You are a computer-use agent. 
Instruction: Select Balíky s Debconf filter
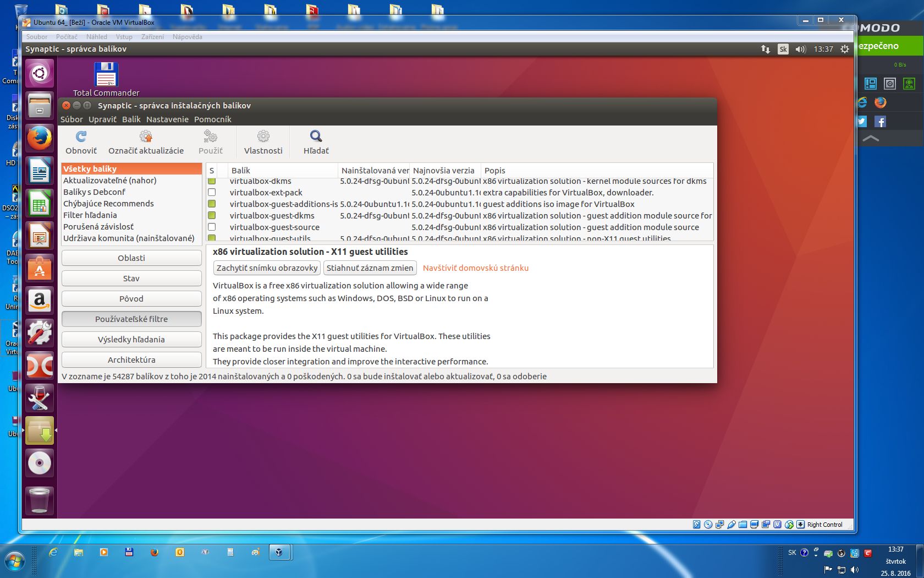131,192
